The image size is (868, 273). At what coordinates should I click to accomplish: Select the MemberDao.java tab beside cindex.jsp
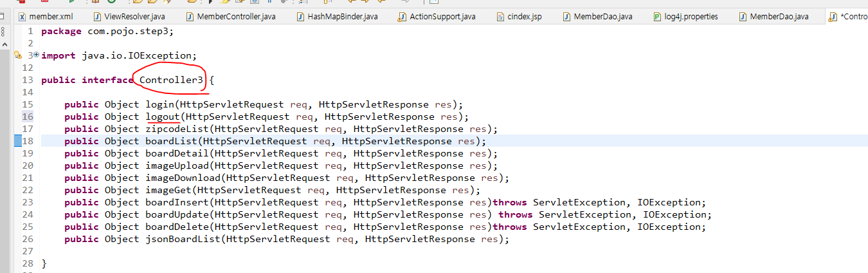pyautogui.click(x=598, y=17)
